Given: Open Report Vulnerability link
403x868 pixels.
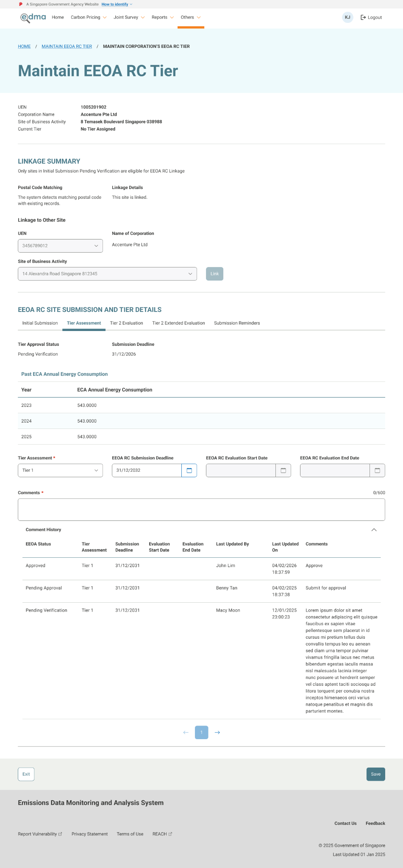Looking at the screenshot, I should point(40,834).
